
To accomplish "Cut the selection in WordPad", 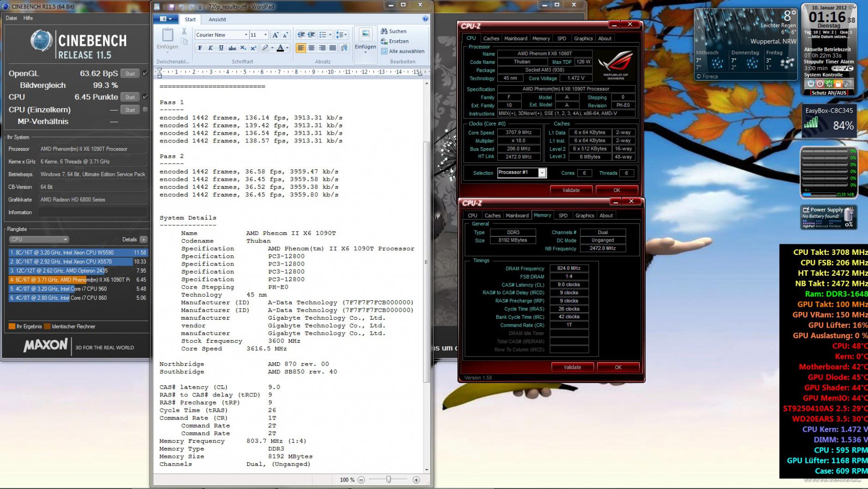I will [x=184, y=31].
